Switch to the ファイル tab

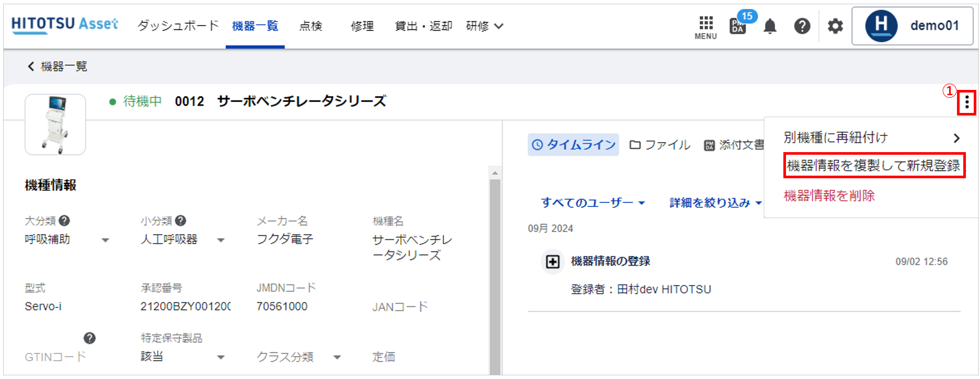(x=660, y=145)
